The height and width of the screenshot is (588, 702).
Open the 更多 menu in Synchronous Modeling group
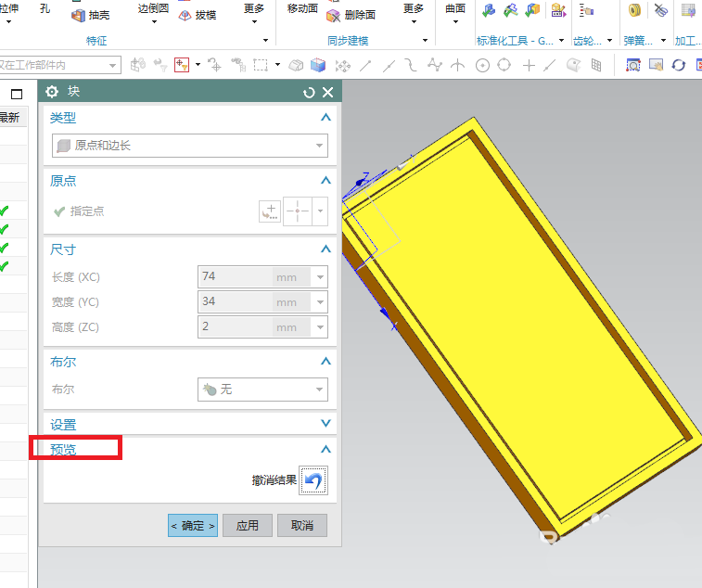[414, 14]
